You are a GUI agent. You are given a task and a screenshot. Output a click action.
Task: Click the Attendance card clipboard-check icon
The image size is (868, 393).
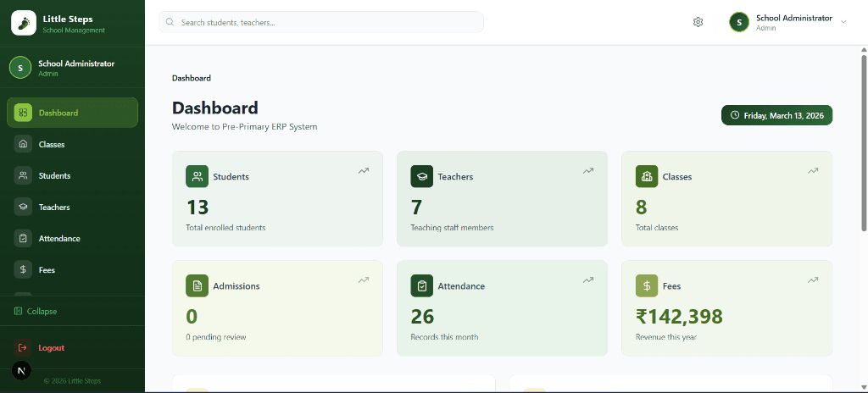tap(422, 285)
